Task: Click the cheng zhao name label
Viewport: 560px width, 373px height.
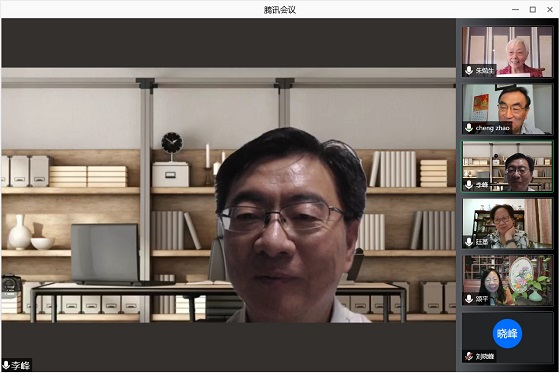Action: [x=492, y=128]
